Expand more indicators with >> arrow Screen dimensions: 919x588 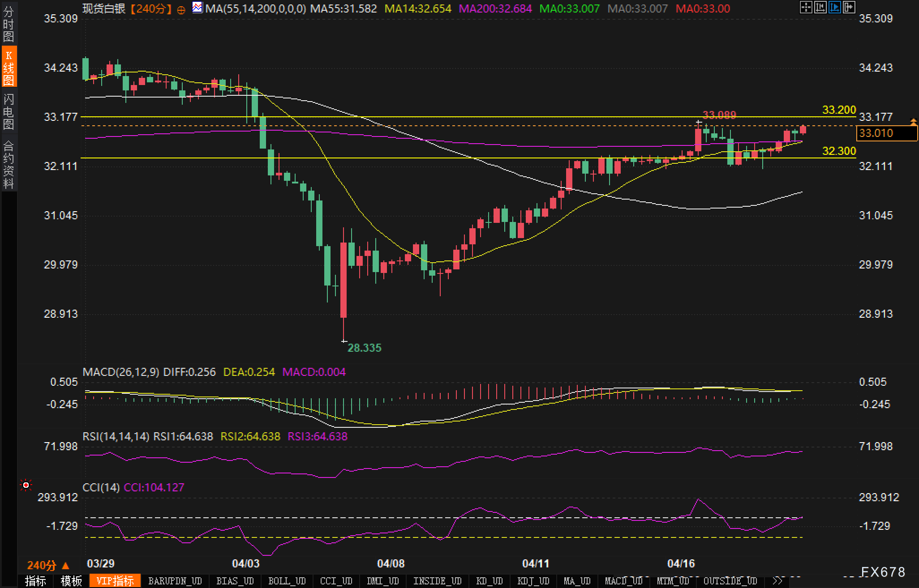[x=778, y=581]
